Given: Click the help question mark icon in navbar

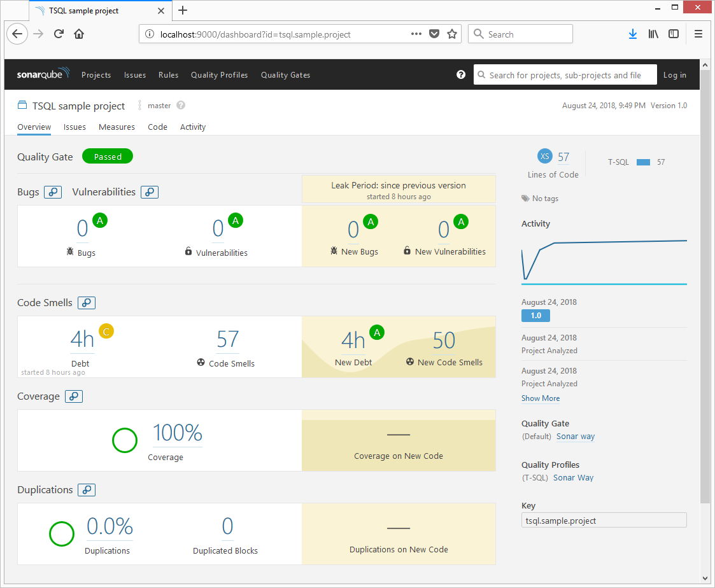Looking at the screenshot, I should coord(461,74).
